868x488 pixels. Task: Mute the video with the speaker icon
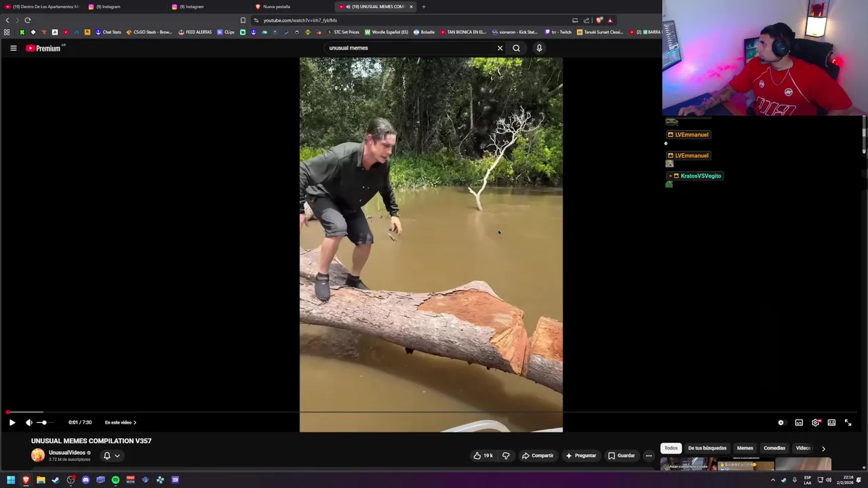tap(28, 422)
